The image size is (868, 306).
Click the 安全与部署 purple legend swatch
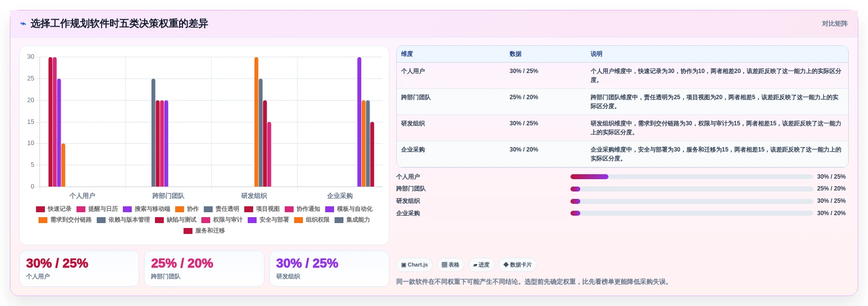(252, 220)
